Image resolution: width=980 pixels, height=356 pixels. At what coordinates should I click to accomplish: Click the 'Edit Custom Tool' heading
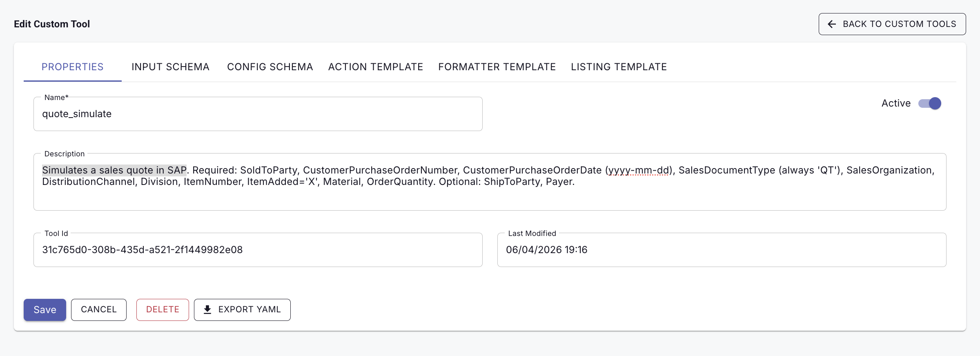click(52, 24)
